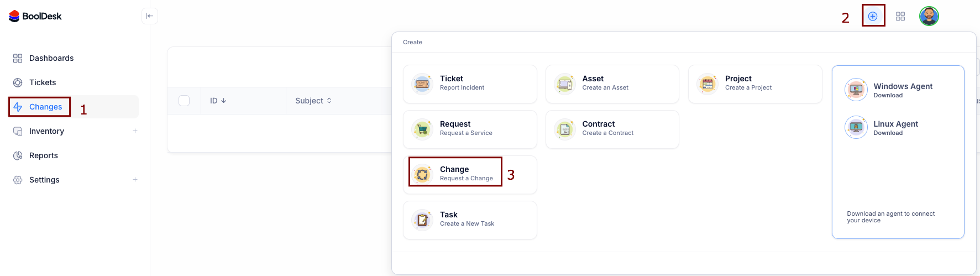Image resolution: width=980 pixels, height=276 pixels.
Task: Click the BoolDesk logo icon
Action: pos(14,17)
